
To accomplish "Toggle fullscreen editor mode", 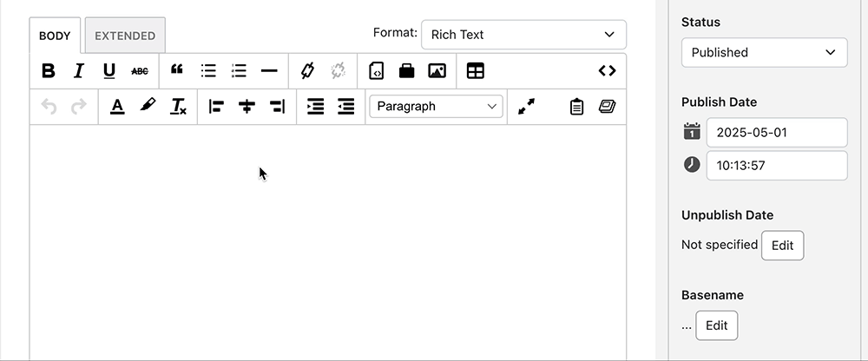I will 526,107.
